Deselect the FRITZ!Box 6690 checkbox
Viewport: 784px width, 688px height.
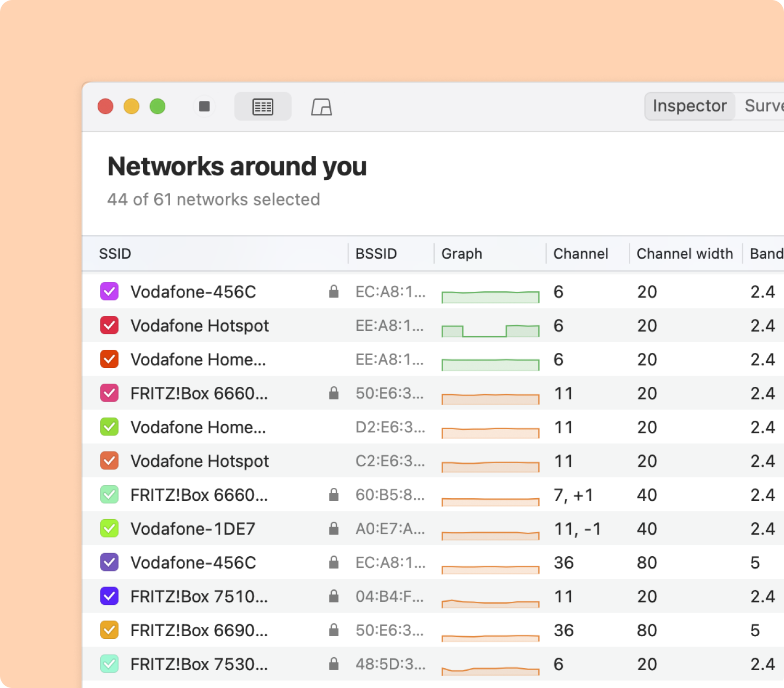point(110,630)
